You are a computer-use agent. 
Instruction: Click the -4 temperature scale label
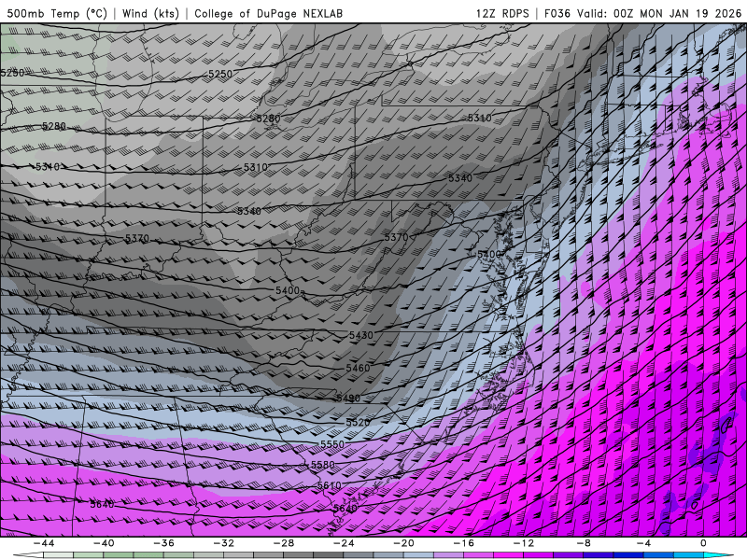click(x=643, y=543)
